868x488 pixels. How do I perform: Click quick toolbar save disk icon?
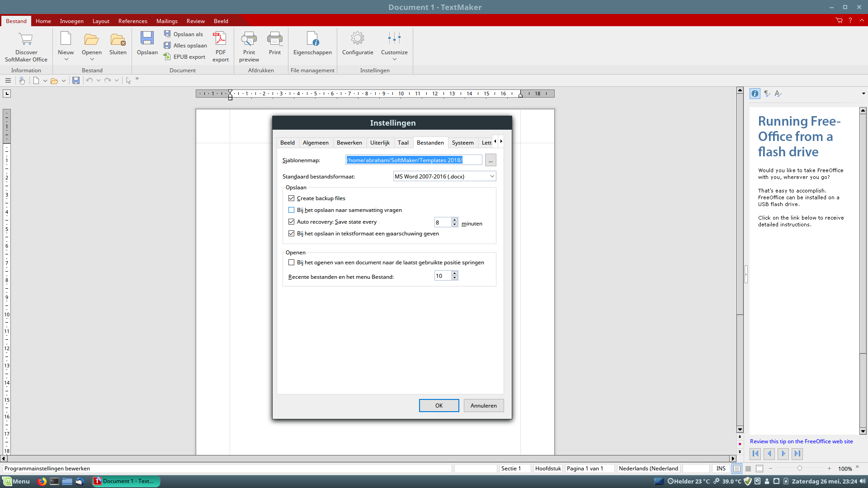pos(76,80)
